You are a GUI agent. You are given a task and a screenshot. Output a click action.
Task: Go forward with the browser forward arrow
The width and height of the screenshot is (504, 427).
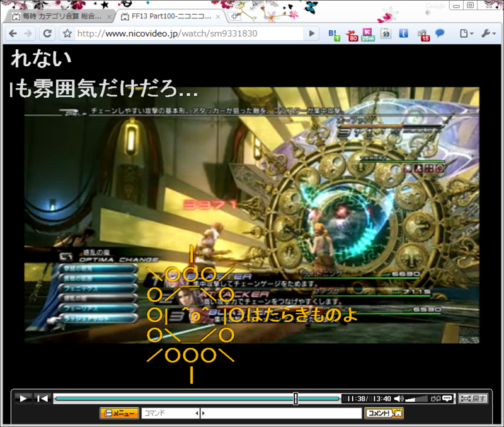pos(28,33)
